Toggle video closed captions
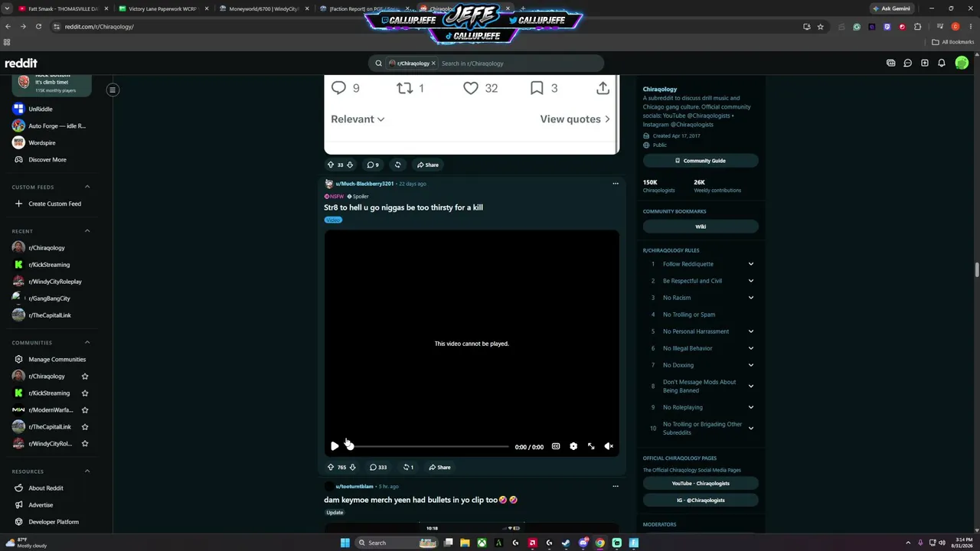This screenshot has width=980, height=551. tap(556, 446)
